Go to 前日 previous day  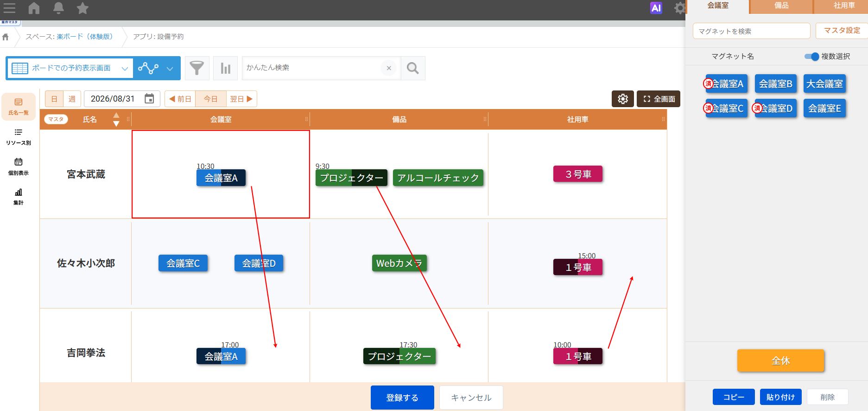coord(180,99)
